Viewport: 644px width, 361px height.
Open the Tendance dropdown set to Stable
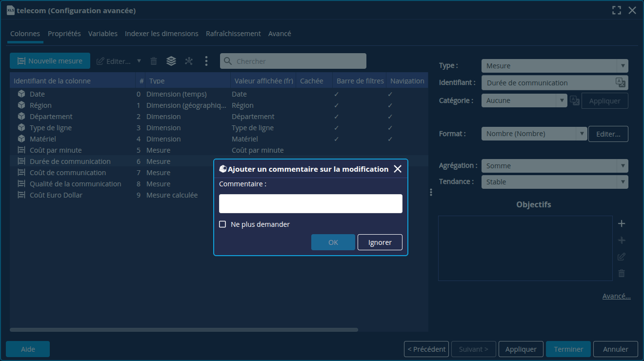tap(554, 182)
